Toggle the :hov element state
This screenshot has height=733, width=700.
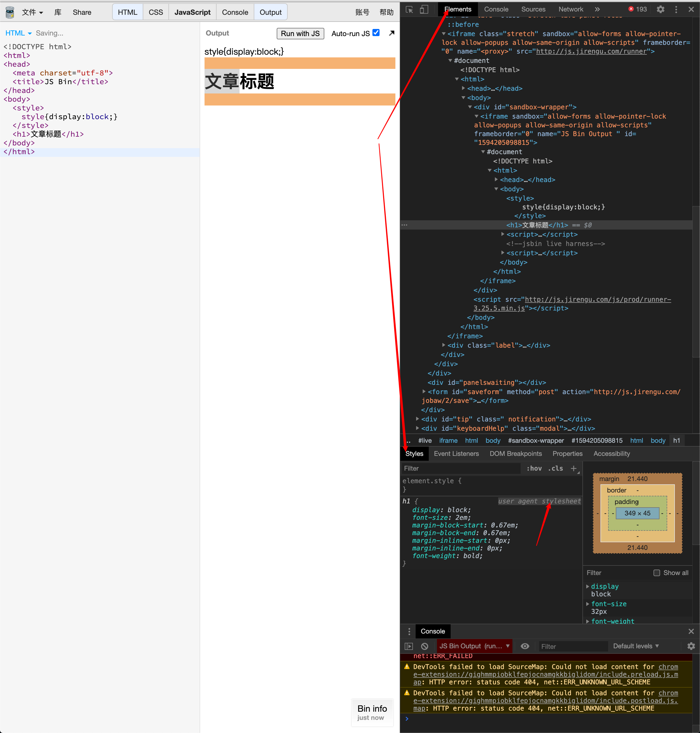coord(534,468)
